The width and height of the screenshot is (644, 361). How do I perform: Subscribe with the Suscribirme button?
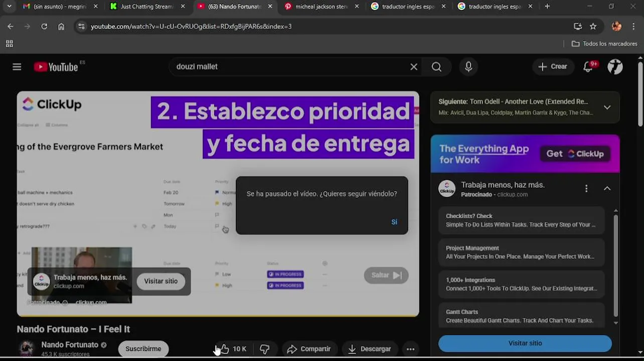pyautogui.click(x=143, y=349)
